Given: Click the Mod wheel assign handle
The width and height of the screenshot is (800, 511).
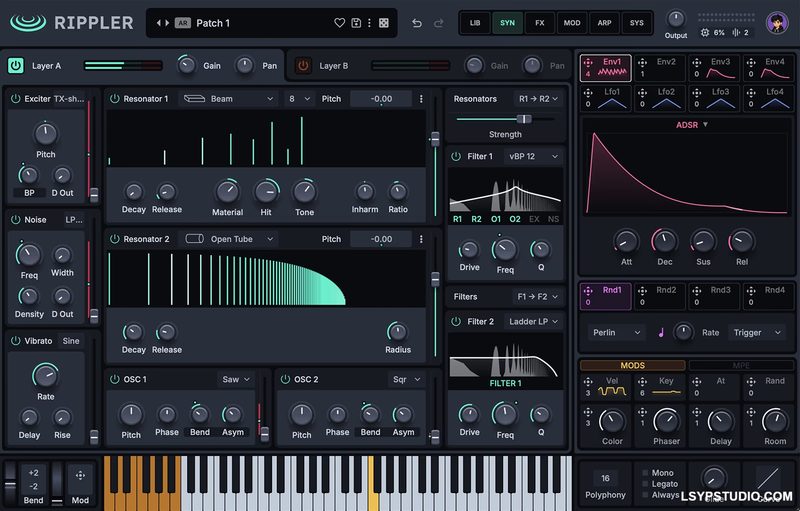Looking at the screenshot, I should (x=80, y=476).
